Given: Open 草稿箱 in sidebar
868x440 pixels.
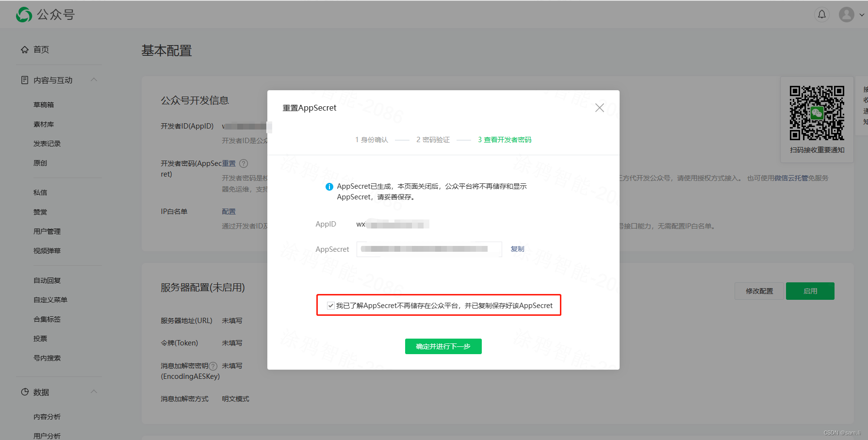Looking at the screenshot, I should (x=44, y=105).
